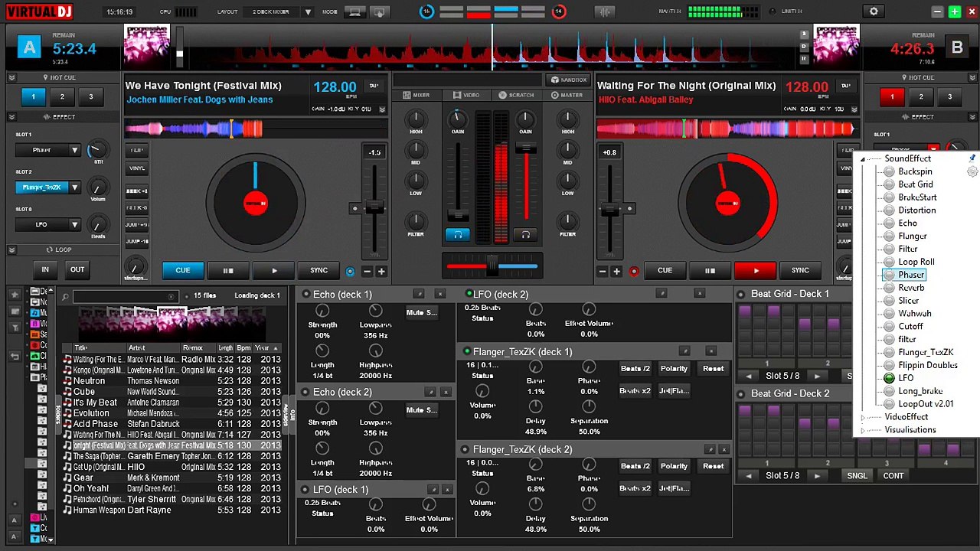Image resolution: width=980 pixels, height=551 pixels.
Task: Click the Sandbox icon button
Action: 569,80
